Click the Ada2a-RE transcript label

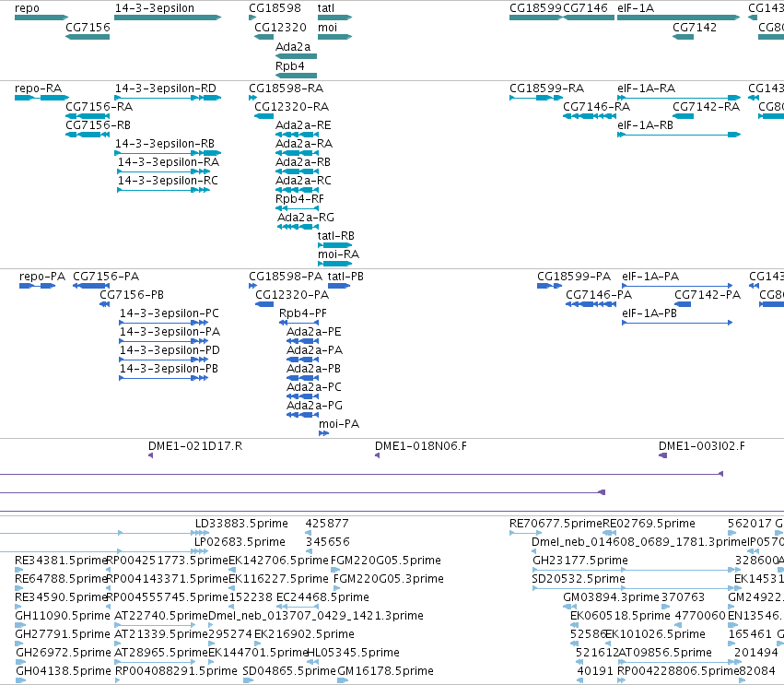click(303, 125)
